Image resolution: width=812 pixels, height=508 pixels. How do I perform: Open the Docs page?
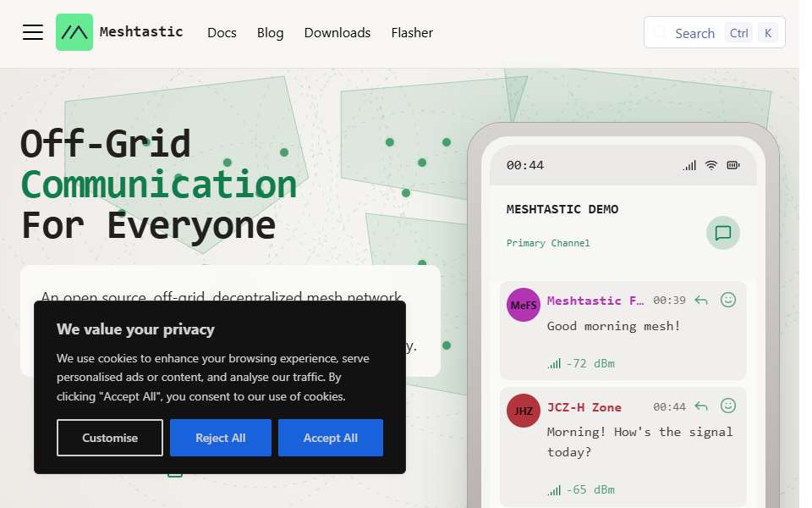click(222, 33)
